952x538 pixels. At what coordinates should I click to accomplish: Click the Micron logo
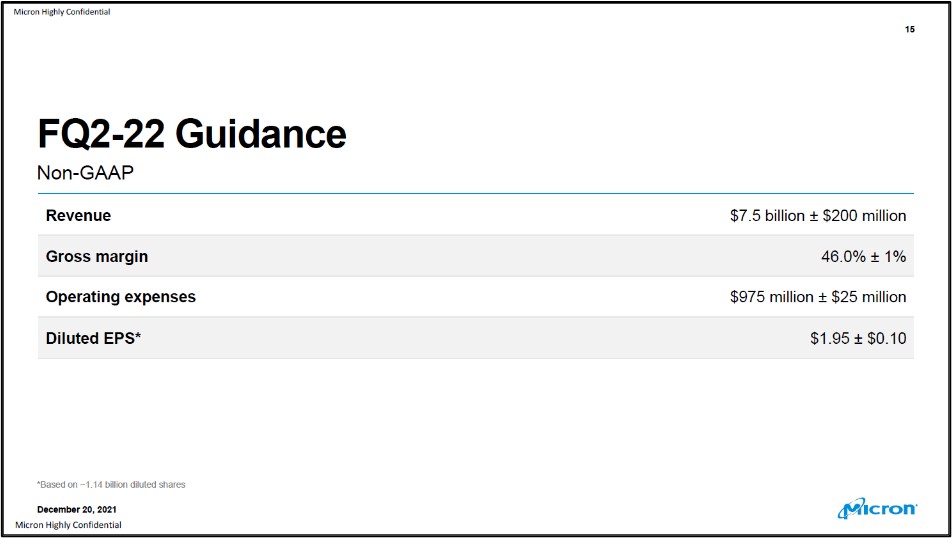[x=877, y=509]
